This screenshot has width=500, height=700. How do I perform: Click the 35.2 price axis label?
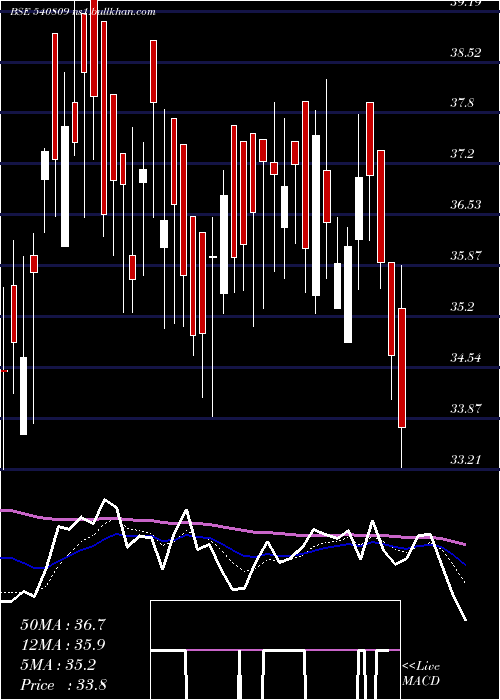pyautogui.click(x=462, y=307)
